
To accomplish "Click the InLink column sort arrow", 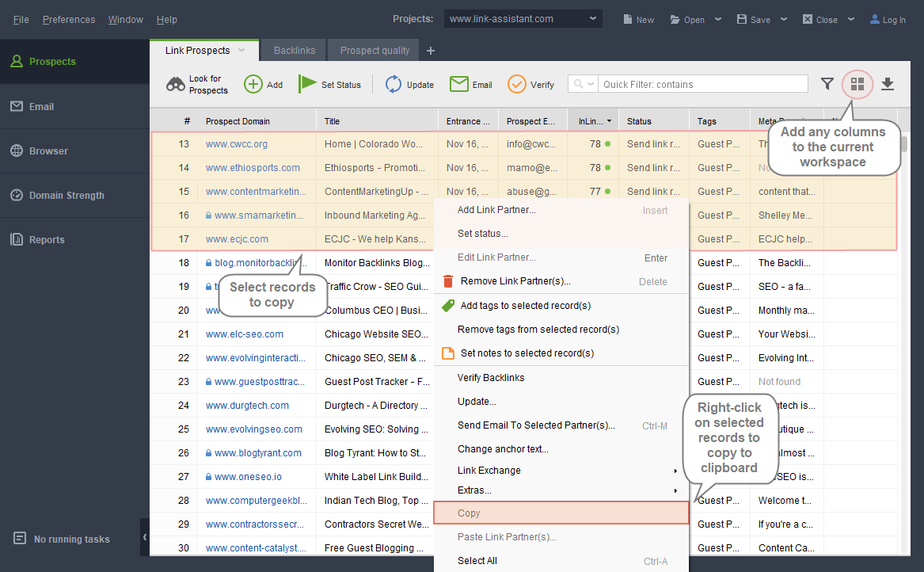I will coord(610,121).
